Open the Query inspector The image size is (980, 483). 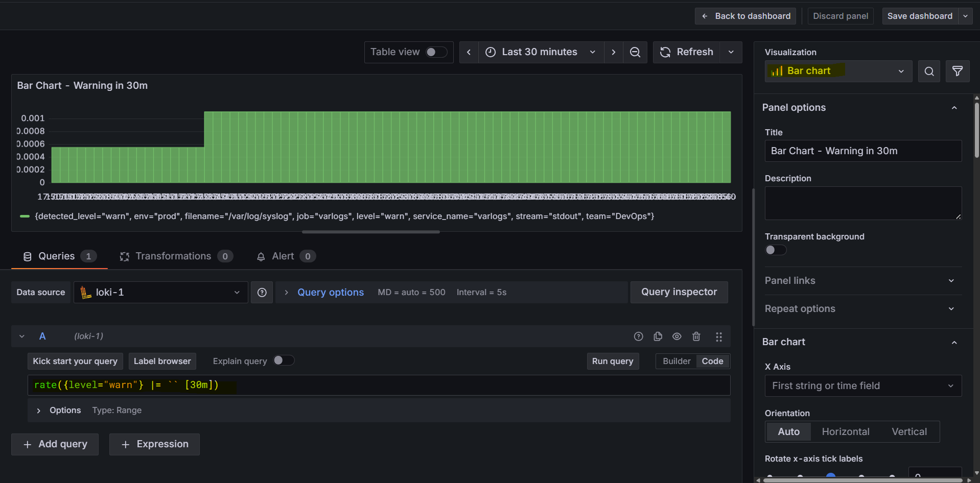pos(679,293)
